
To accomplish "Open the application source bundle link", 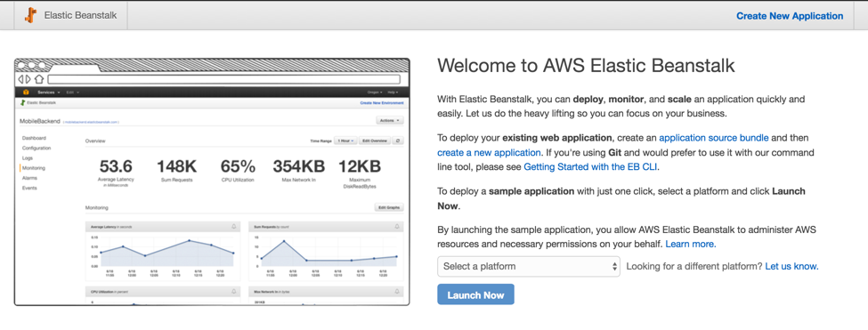I will pos(713,138).
